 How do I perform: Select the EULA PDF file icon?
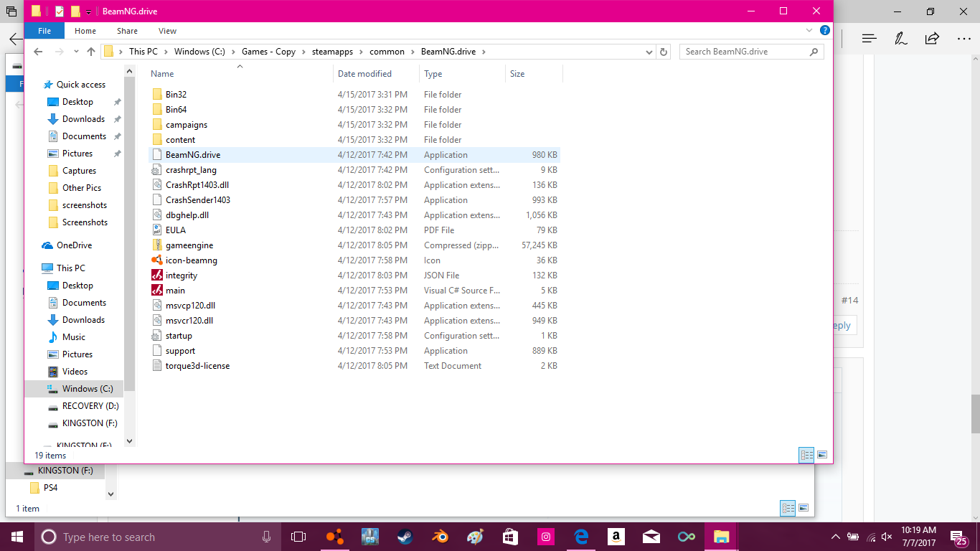click(x=157, y=230)
